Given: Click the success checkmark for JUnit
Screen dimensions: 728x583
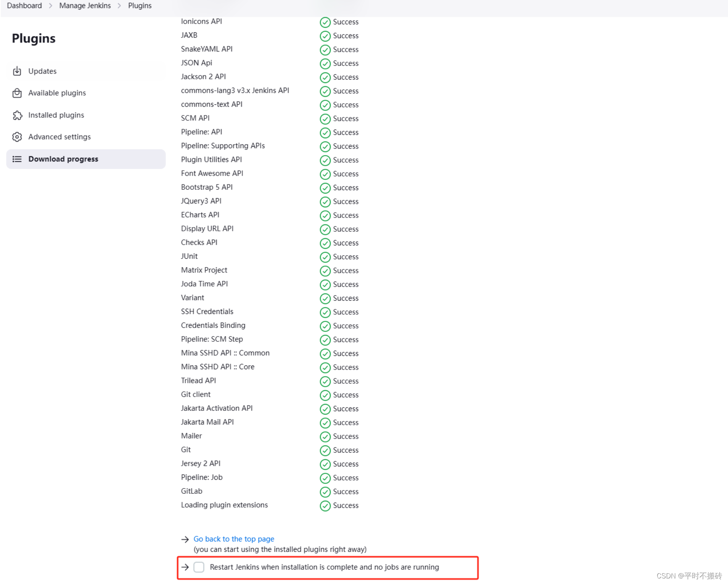Looking at the screenshot, I should point(325,257).
